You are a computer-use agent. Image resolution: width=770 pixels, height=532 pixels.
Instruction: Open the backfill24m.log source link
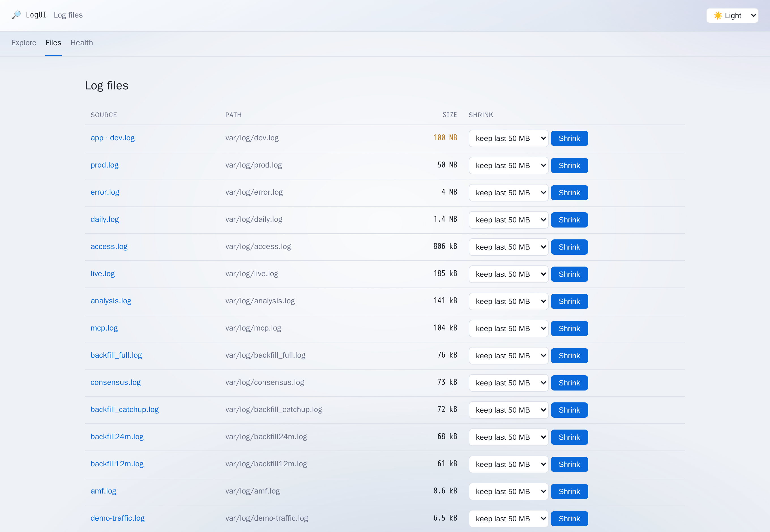point(117,437)
